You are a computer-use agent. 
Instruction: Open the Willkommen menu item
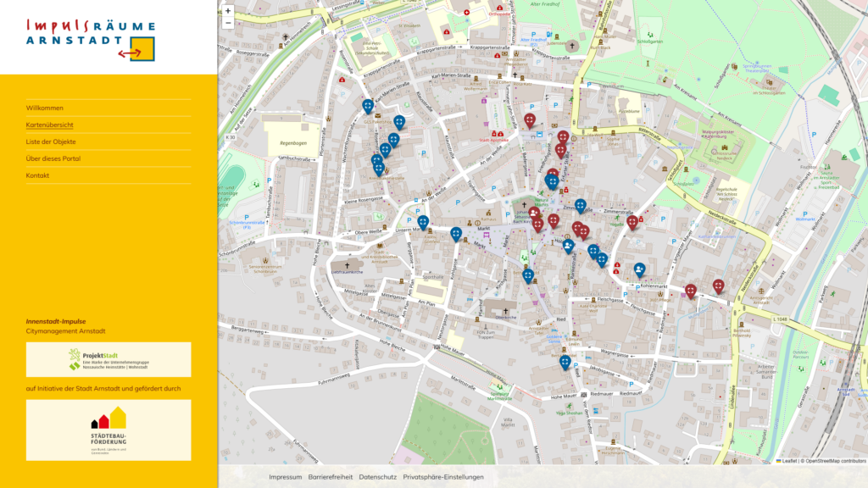pos(44,108)
